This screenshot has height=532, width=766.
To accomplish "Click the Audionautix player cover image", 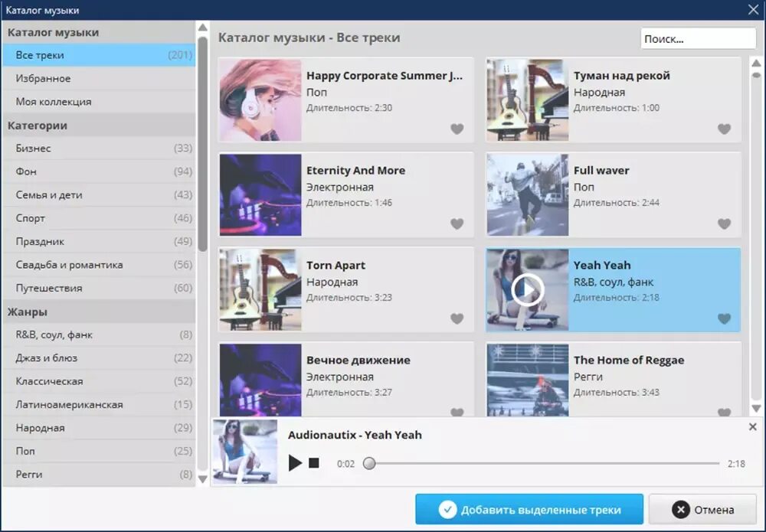I will pos(245,452).
